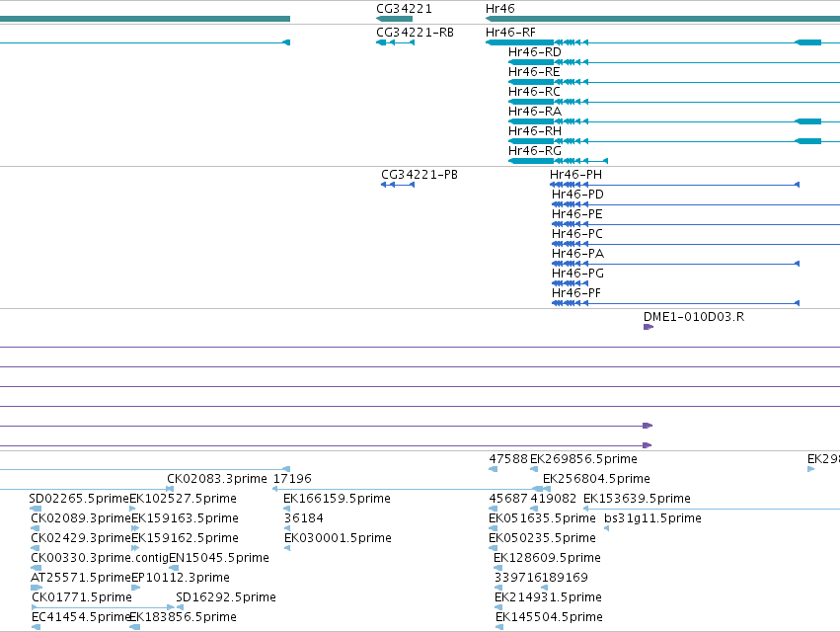Select EST 45687 label

508,499
